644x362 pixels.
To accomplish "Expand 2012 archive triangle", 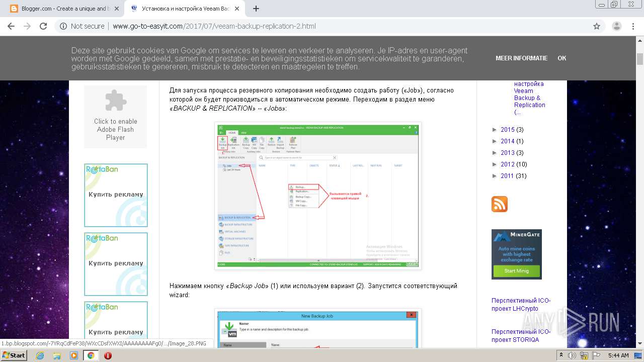I will pyautogui.click(x=495, y=164).
